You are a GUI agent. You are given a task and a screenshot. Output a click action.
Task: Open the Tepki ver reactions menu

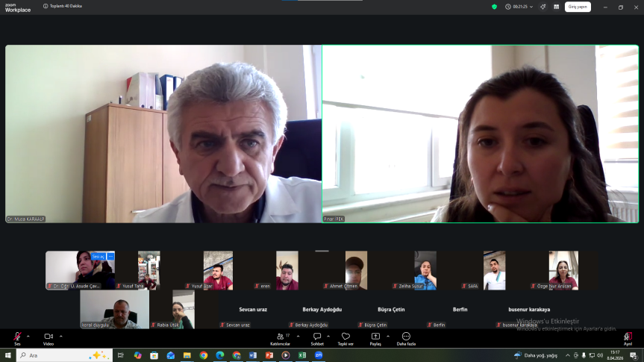click(x=346, y=338)
